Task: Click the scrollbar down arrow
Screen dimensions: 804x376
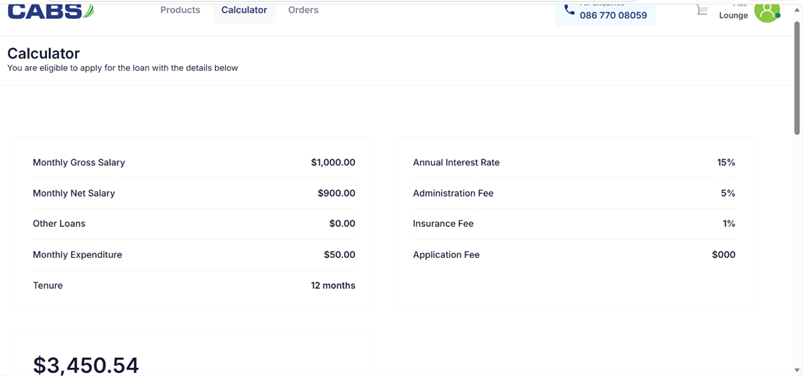Action: pos(797,370)
